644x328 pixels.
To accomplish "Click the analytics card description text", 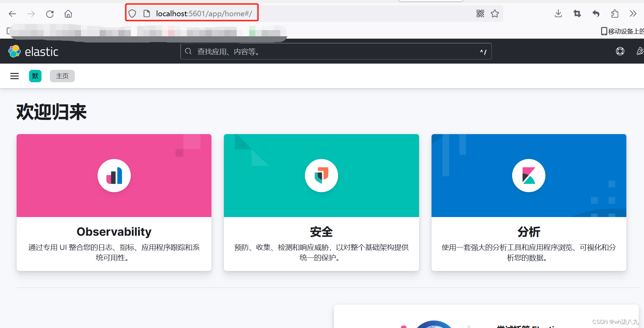I will point(529,252).
